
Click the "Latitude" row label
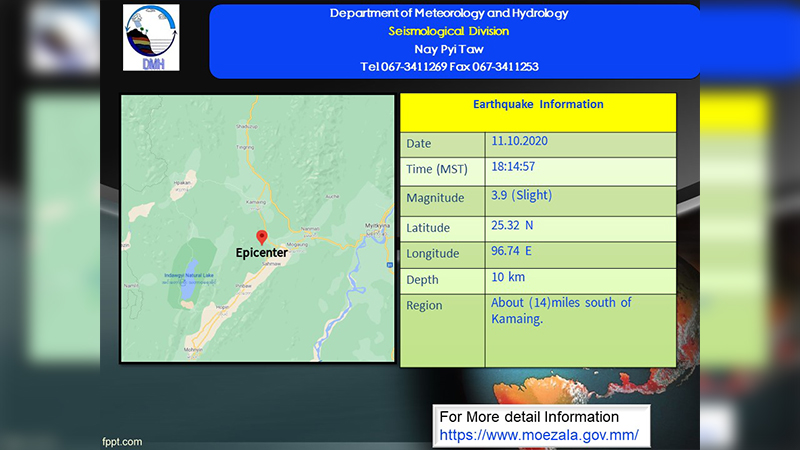pos(428,228)
